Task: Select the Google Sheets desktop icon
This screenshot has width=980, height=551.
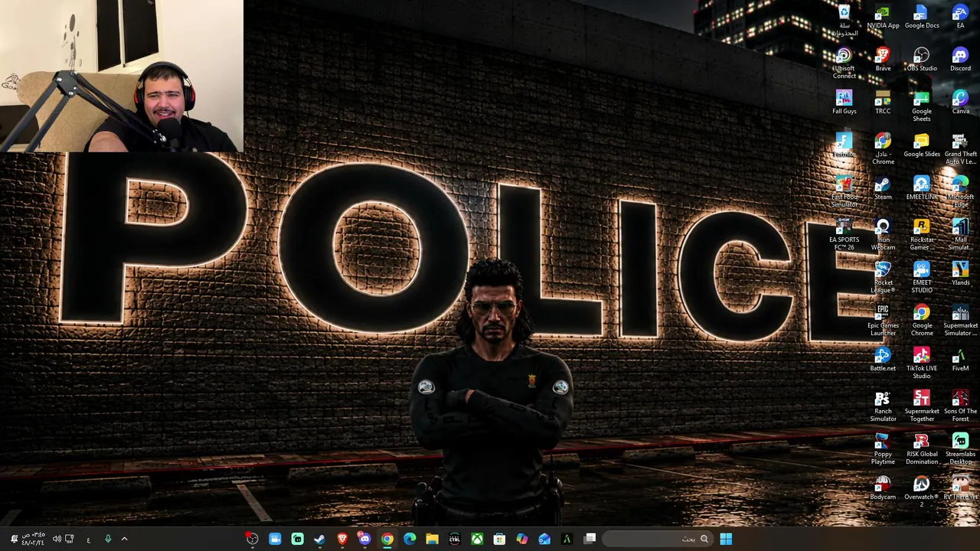Action: click(x=922, y=106)
